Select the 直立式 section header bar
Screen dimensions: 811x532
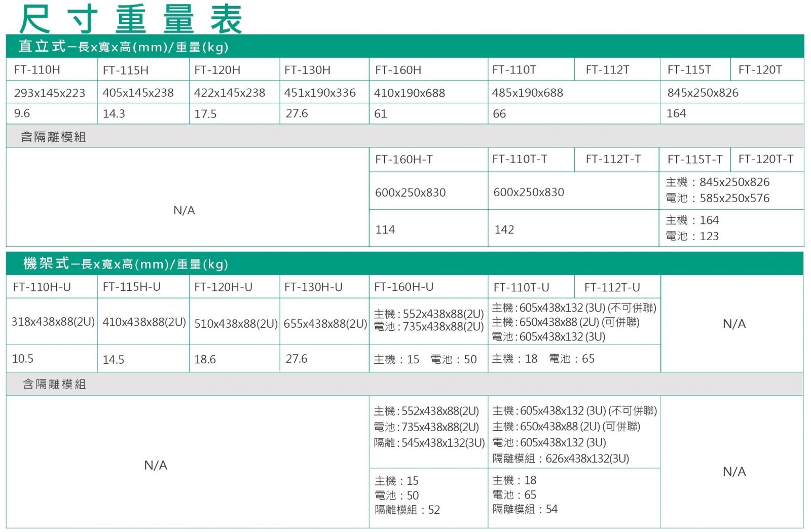point(404,47)
